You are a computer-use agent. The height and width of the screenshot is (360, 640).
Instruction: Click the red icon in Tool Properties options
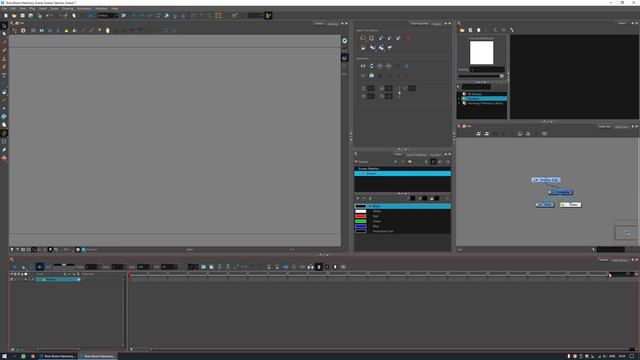408,38
